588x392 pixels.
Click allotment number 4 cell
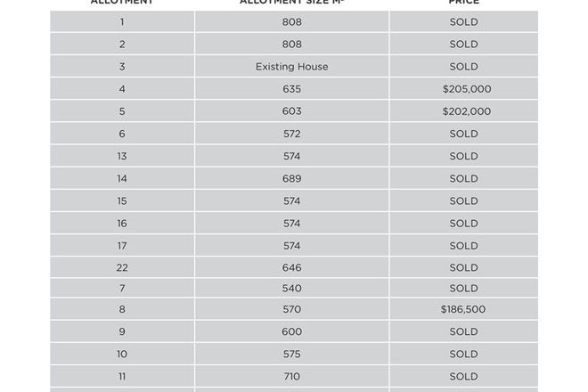click(122, 89)
